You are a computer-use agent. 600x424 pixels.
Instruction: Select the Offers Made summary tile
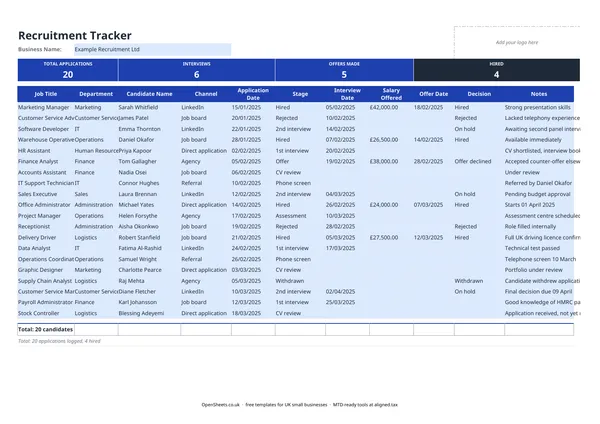point(344,70)
